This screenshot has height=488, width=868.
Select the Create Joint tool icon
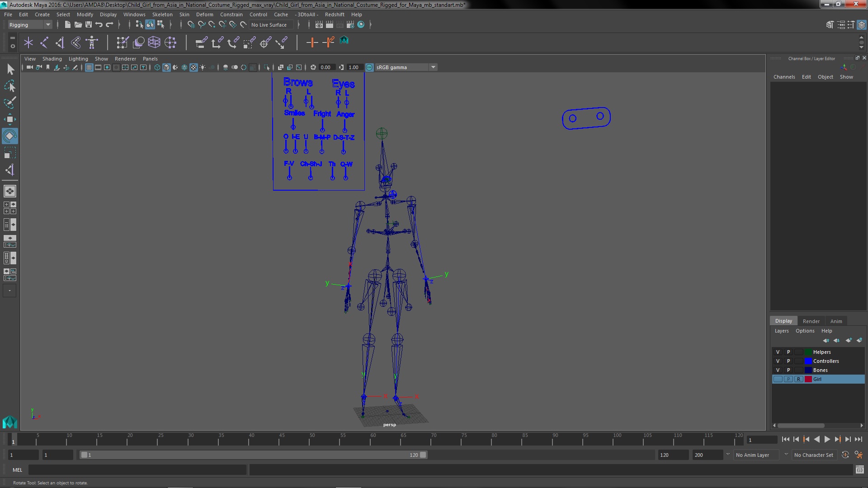tap(44, 42)
